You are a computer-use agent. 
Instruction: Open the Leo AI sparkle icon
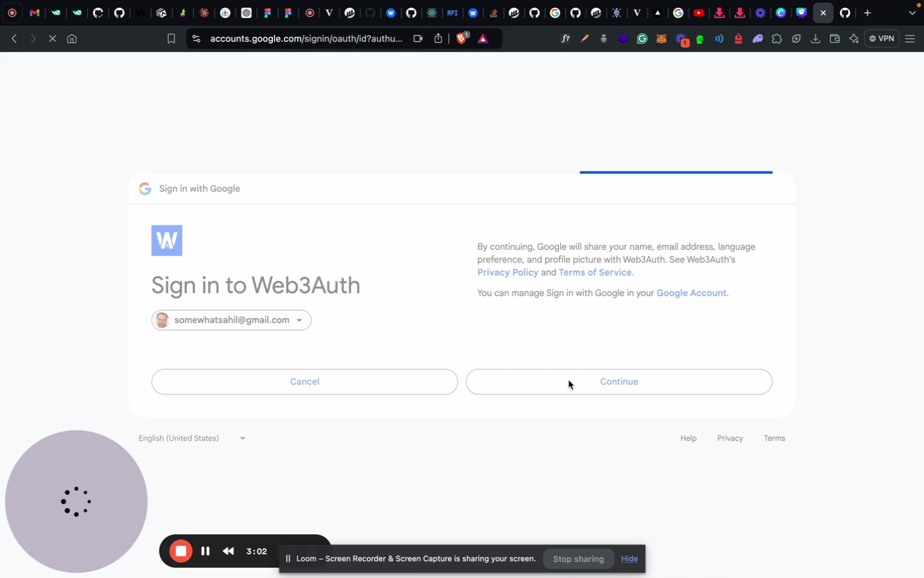854,39
